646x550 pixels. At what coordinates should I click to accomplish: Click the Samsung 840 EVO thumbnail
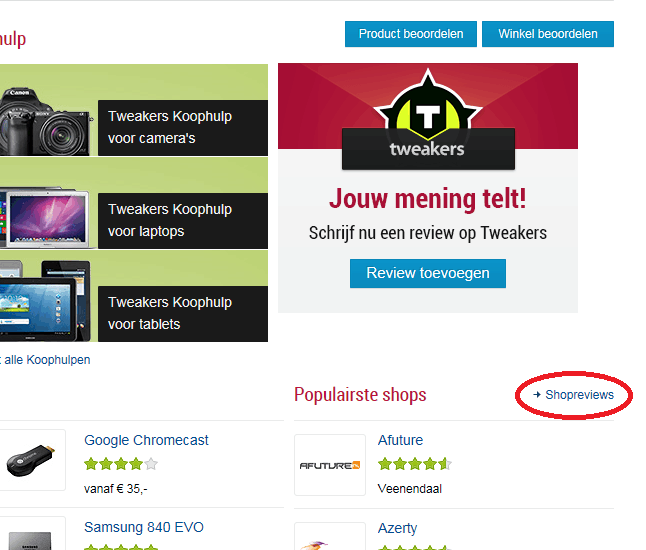pyautogui.click(x=33, y=534)
